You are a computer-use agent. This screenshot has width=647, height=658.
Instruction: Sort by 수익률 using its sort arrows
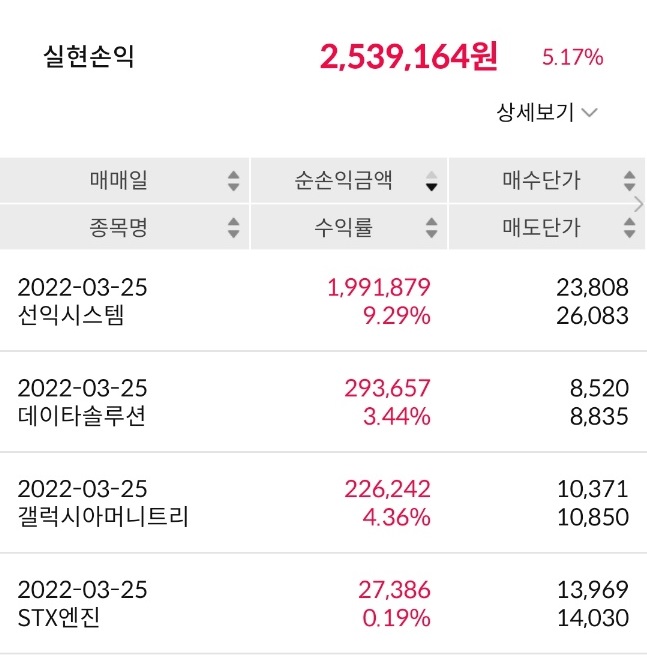(x=431, y=228)
